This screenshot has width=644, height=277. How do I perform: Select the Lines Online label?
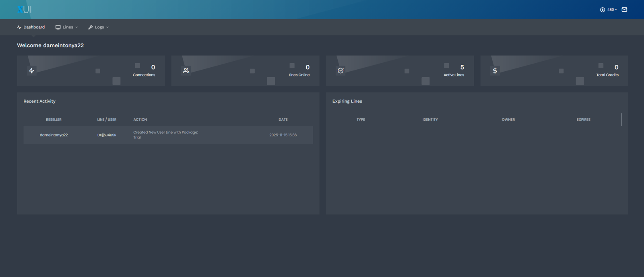(299, 75)
